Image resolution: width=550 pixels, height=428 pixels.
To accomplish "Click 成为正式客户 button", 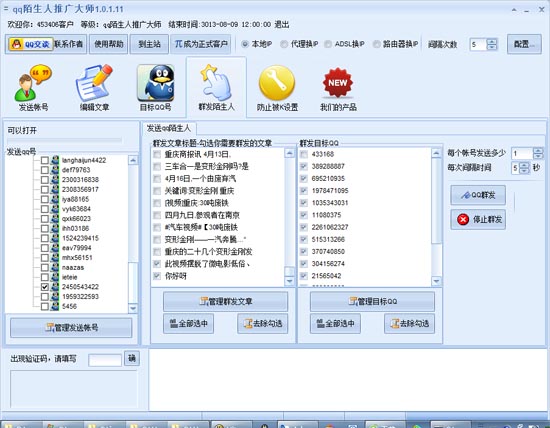I will pos(201,44).
